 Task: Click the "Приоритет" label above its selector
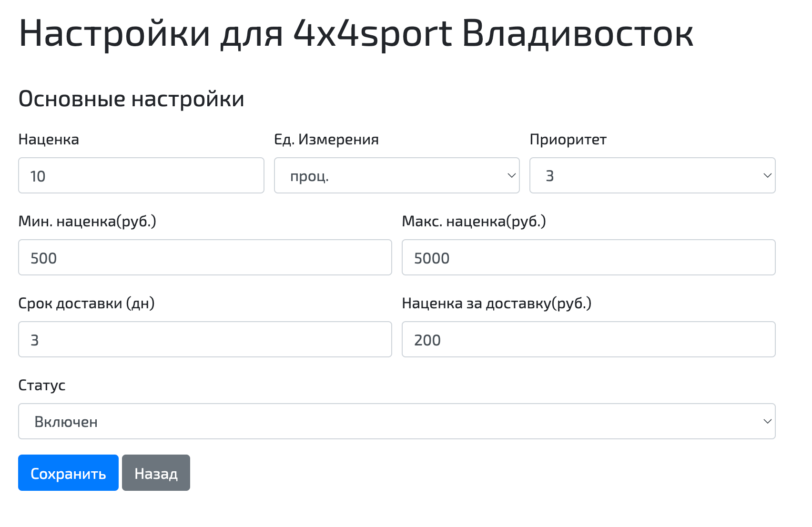click(568, 139)
